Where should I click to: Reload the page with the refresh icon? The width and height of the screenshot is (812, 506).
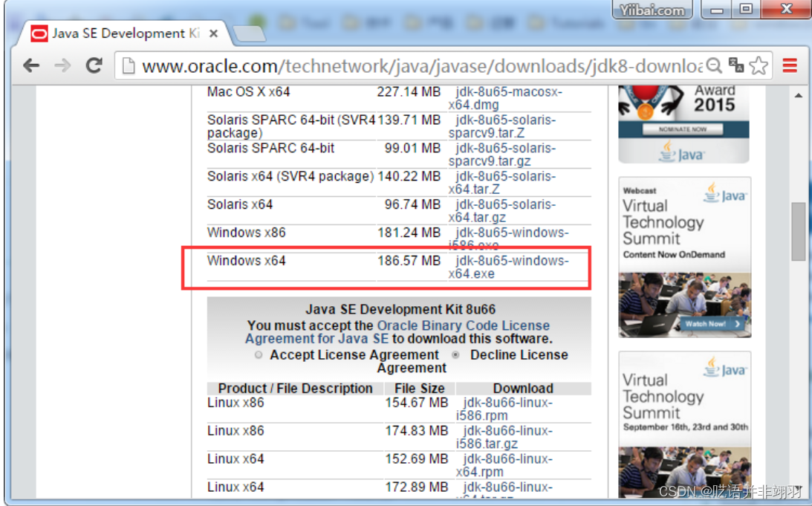pyautogui.click(x=94, y=65)
